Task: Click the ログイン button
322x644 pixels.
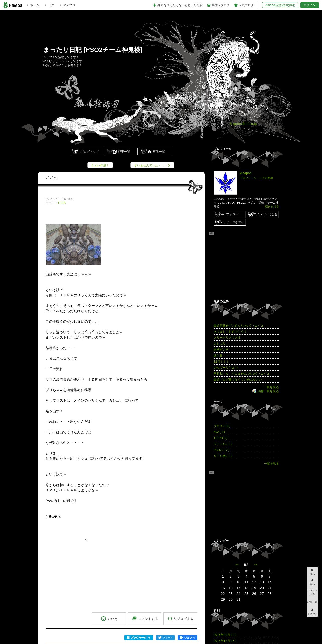Action: click(310, 5)
